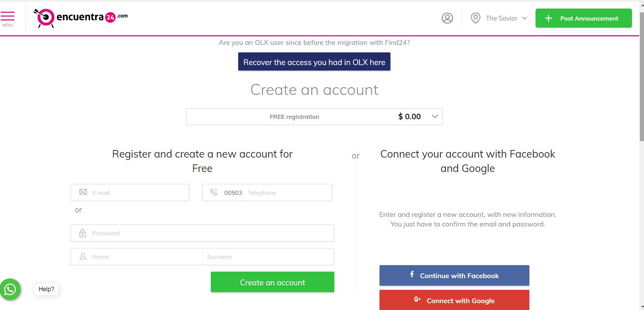
Task: Click the location pin icon
Action: coord(475,18)
